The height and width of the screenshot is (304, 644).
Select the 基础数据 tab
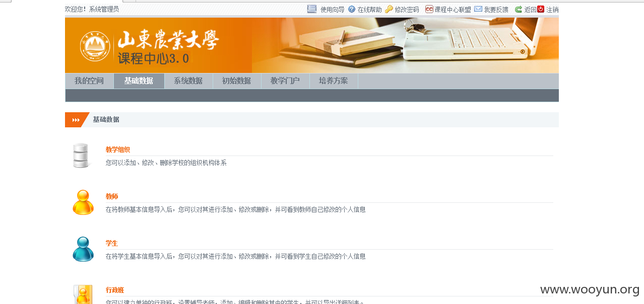tap(139, 81)
